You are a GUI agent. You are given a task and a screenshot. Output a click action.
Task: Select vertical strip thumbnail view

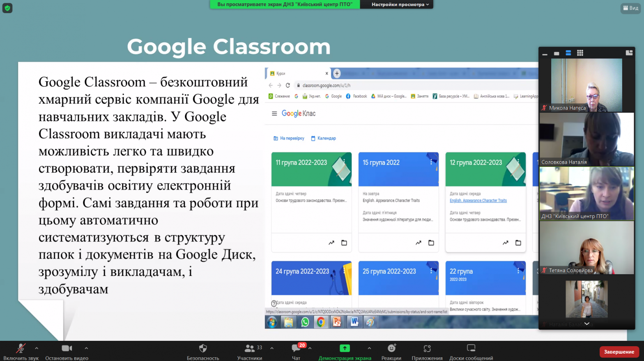click(568, 53)
